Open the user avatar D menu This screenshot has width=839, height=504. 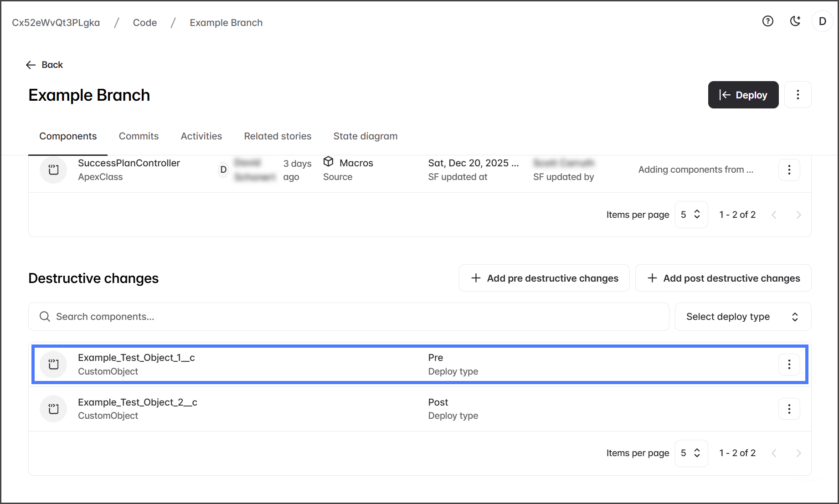(x=822, y=21)
